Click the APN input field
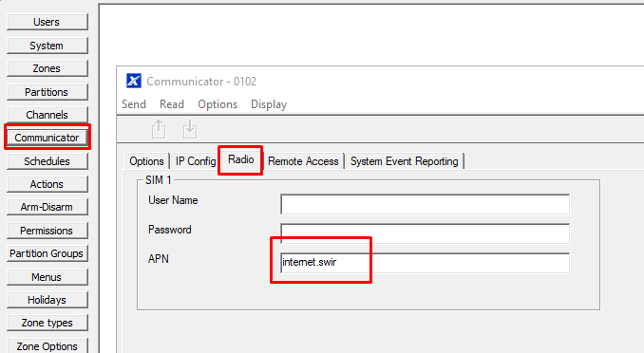The height and width of the screenshot is (353, 644). point(426,263)
